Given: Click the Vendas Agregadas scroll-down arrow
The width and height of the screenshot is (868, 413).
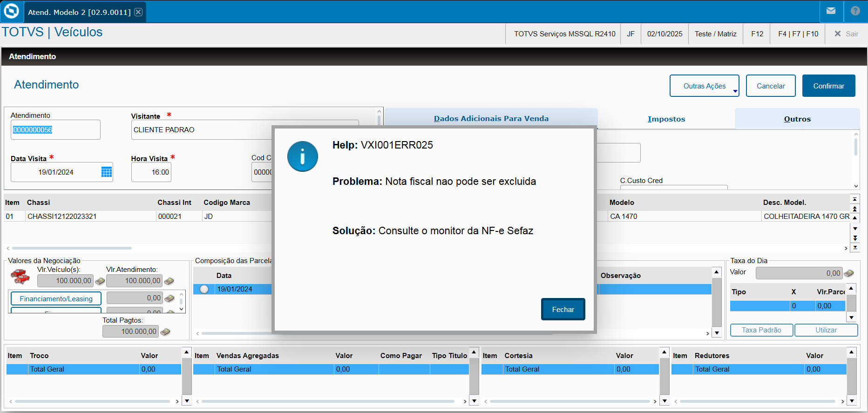Looking at the screenshot, I should pyautogui.click(x=474, y=401).
